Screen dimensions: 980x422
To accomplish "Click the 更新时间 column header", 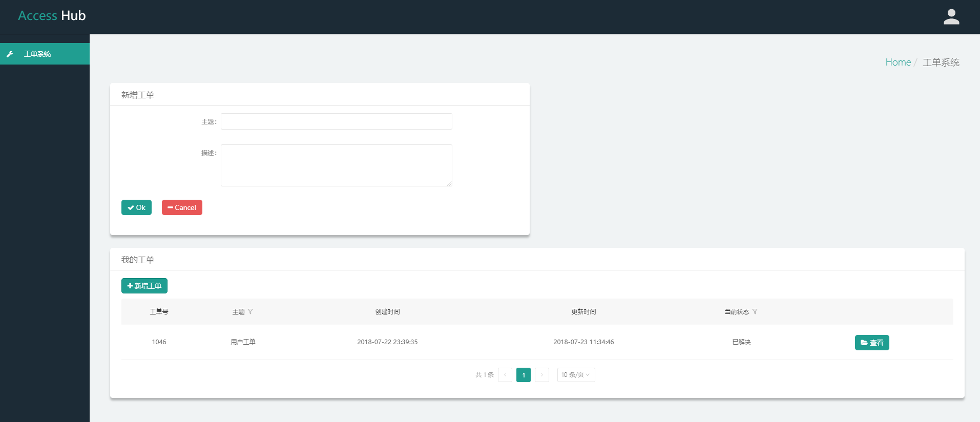I will 583,311.
